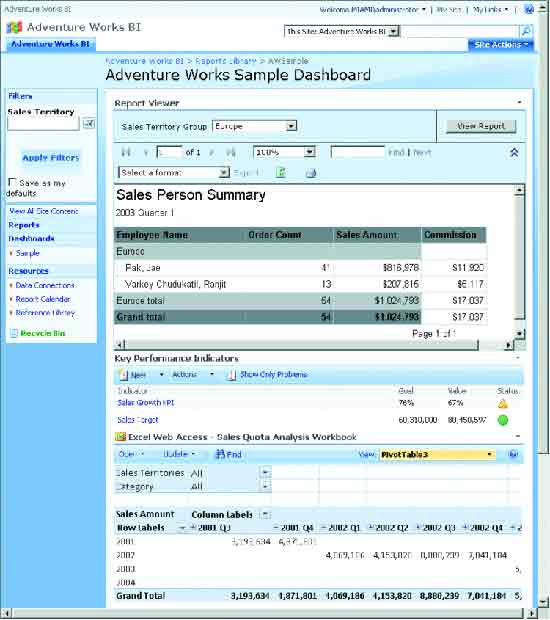Click yellow warning status of Sales Growth KPI
550x620 pixels.
click(503, 404)
